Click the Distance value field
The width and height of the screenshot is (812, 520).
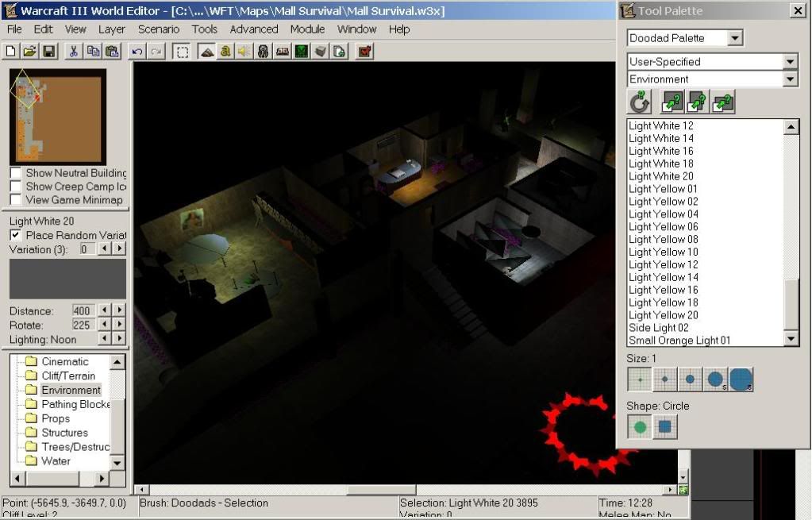(83, 310)
